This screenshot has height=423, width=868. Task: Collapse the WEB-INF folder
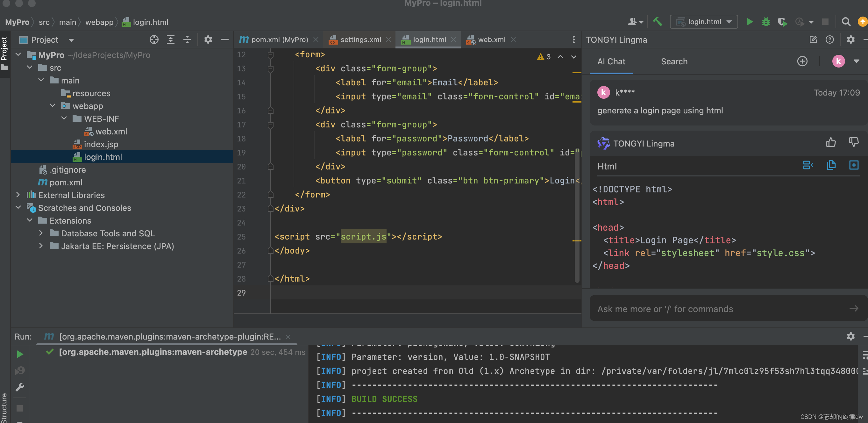click(64, 118)
